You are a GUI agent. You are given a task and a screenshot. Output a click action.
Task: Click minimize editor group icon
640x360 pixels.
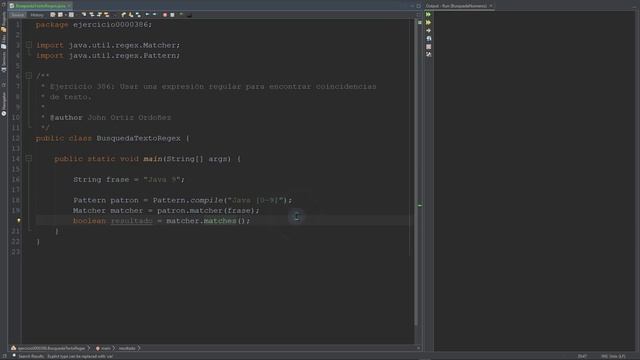[x=412, y=6]
